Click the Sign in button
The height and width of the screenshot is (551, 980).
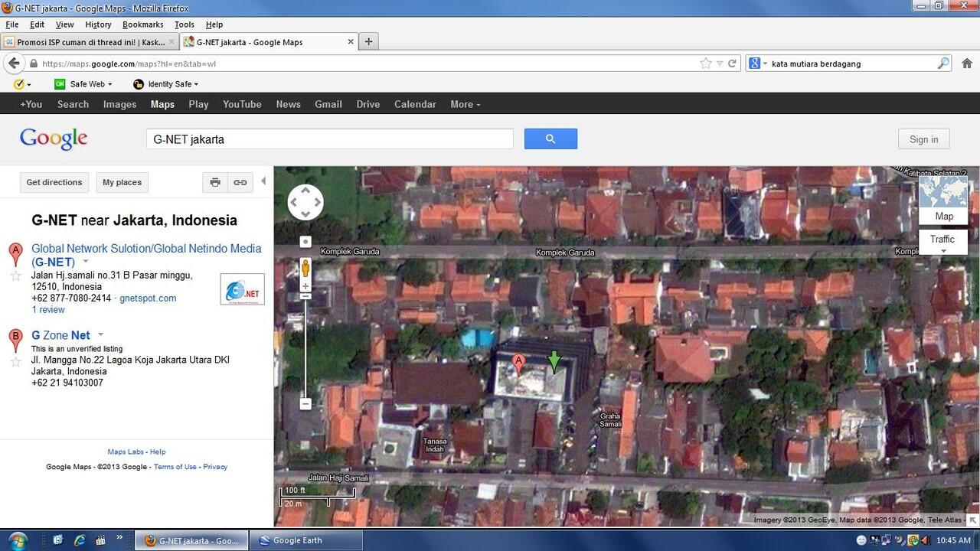(x=923, y=139)
